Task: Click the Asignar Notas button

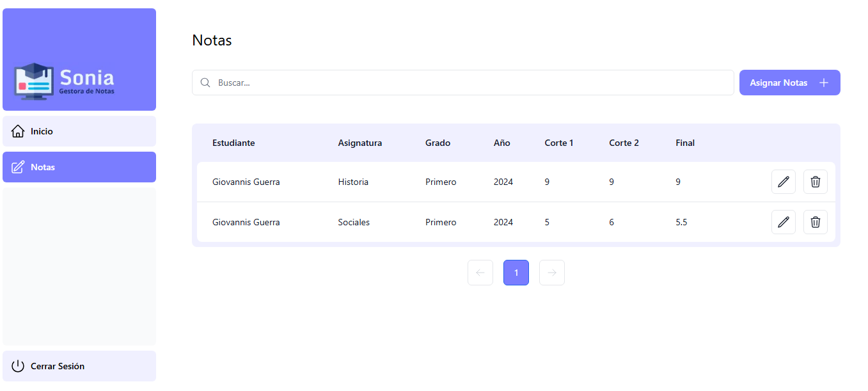Action: click(789, 83)
